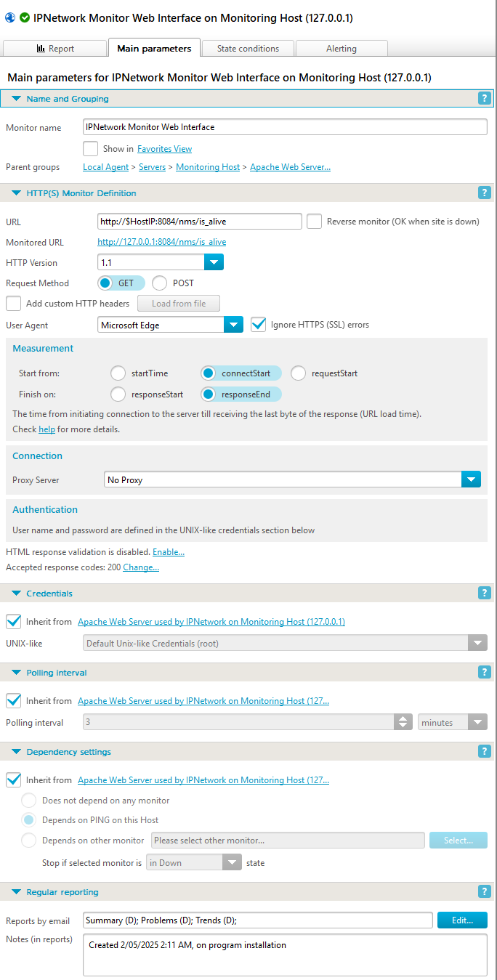
Task: Click the Load from file button
Action: click(179, 303)
